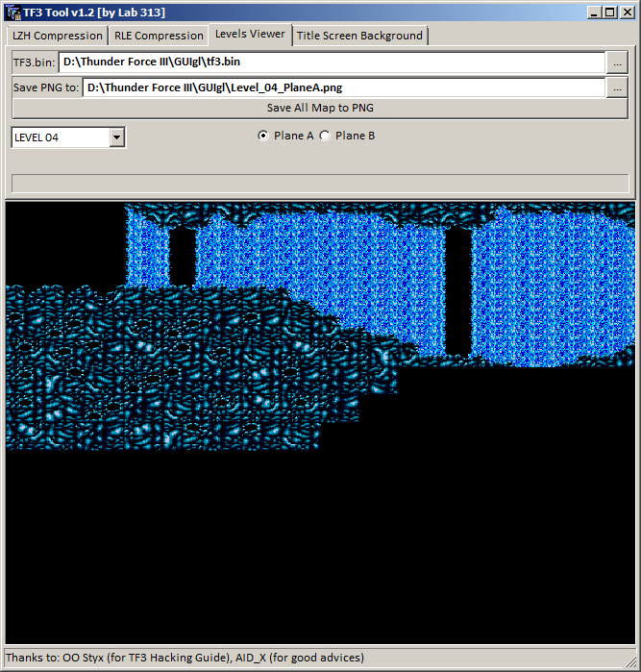Switch to the LZH Compression tab
Viewport: 641px width, 672px height.
pyautogui.click(x=57, y=36)
